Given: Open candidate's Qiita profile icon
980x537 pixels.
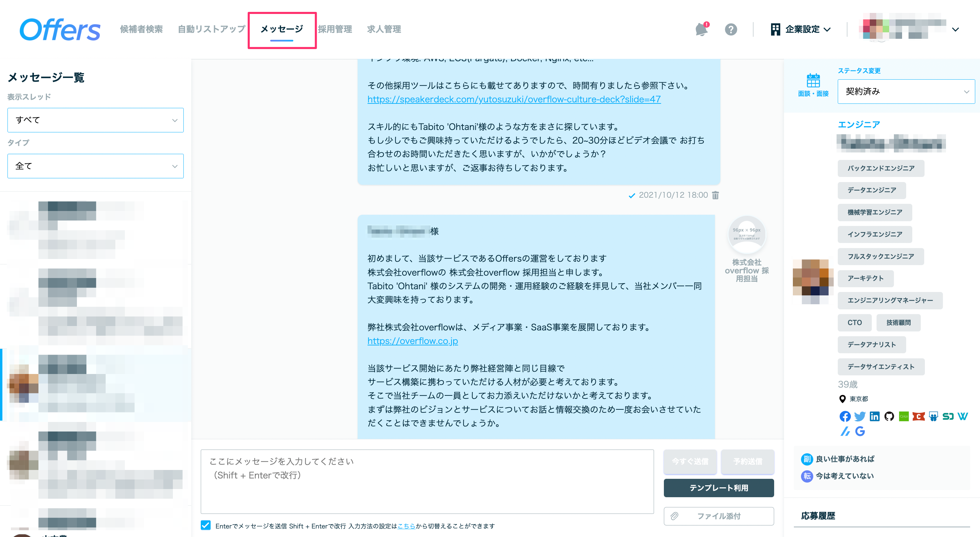Looking at the screenshot, I should click(x=903, y=416).
